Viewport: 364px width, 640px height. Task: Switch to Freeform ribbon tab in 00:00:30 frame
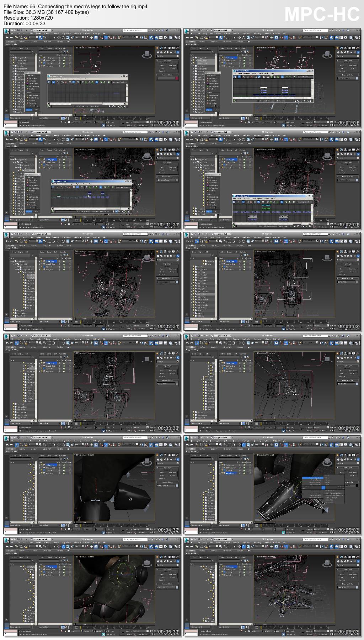click(x=22, y=42)
